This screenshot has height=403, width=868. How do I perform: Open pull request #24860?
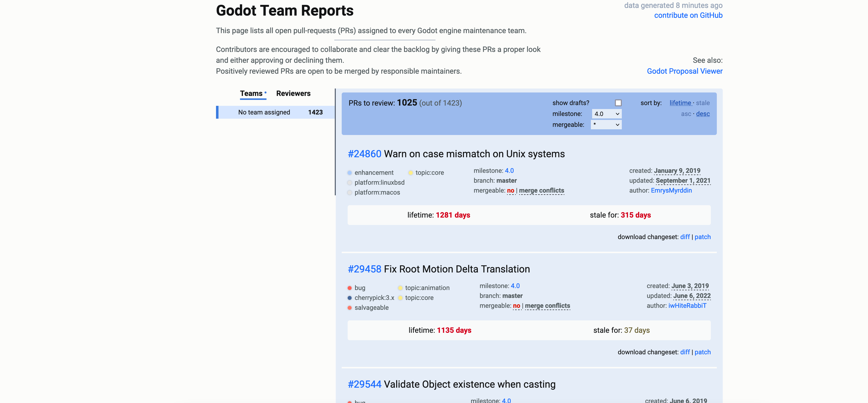(364, 154)
